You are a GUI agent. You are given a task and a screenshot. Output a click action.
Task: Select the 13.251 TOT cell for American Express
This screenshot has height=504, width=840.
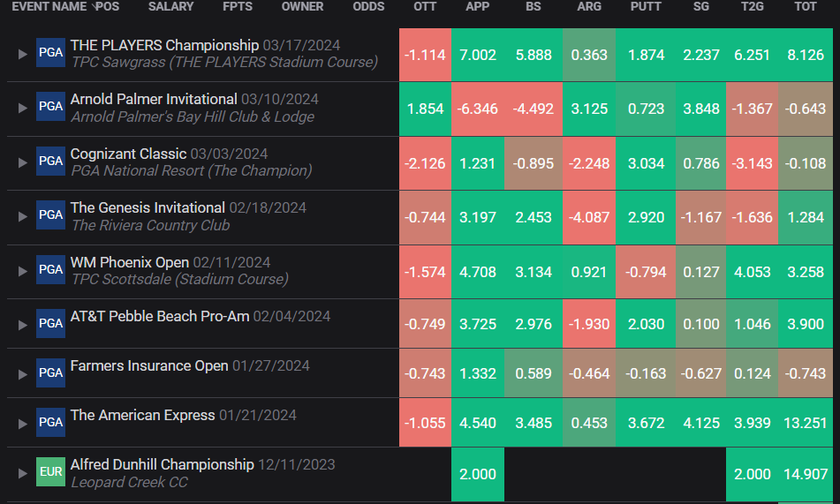tap(806, 423)
